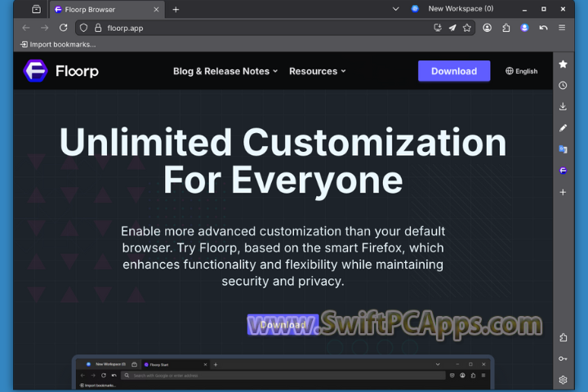Image resolution: width=588 pixels, height=392 pixels.
Task: Go forward to next page
Action: tap(45, 28)
